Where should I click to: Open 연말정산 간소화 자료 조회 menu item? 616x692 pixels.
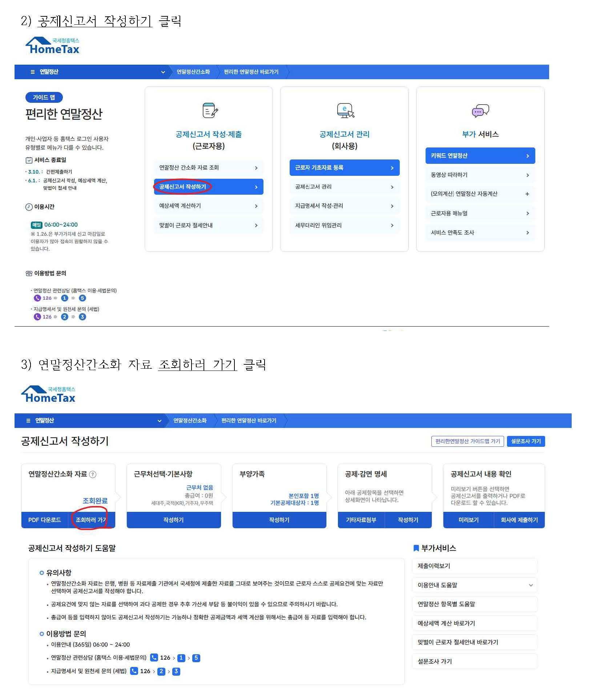(208, 168)
